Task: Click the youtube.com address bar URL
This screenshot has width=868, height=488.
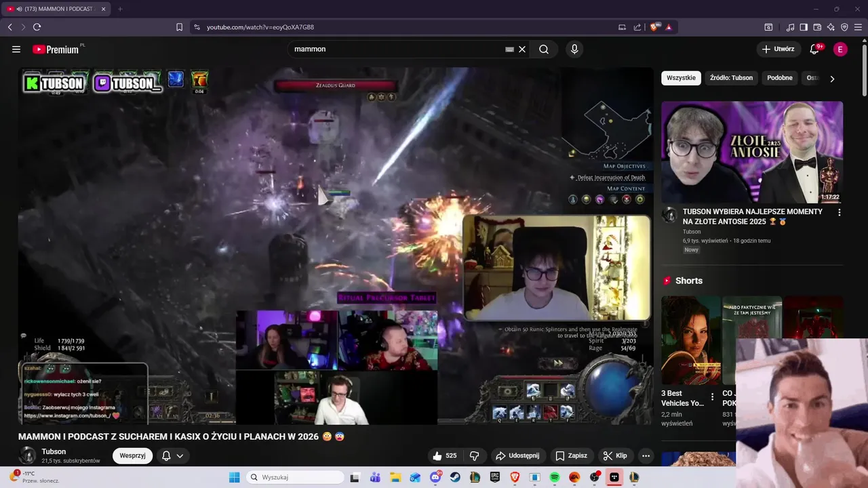Action: click(x=260, y=27)
